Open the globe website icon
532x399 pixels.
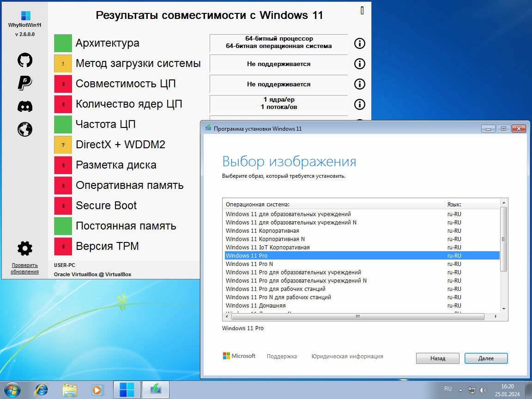pos(25,129)
